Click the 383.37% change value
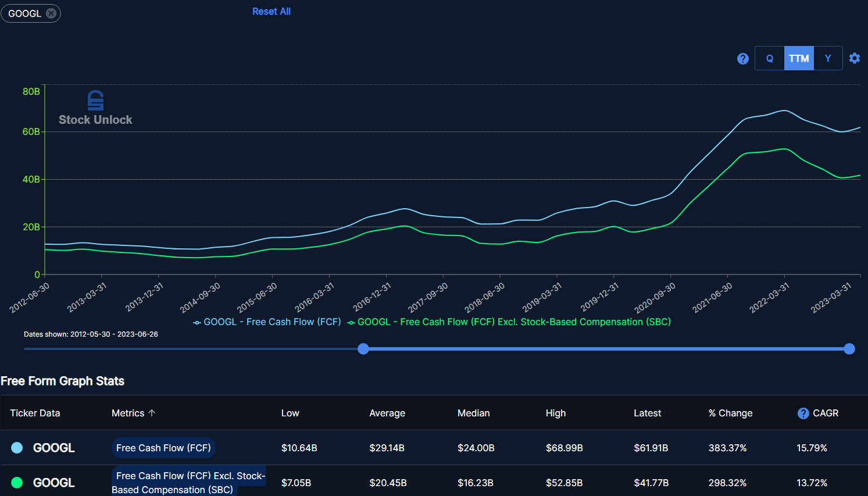Screen dimensions: 868x496 [x=728, y=448]
